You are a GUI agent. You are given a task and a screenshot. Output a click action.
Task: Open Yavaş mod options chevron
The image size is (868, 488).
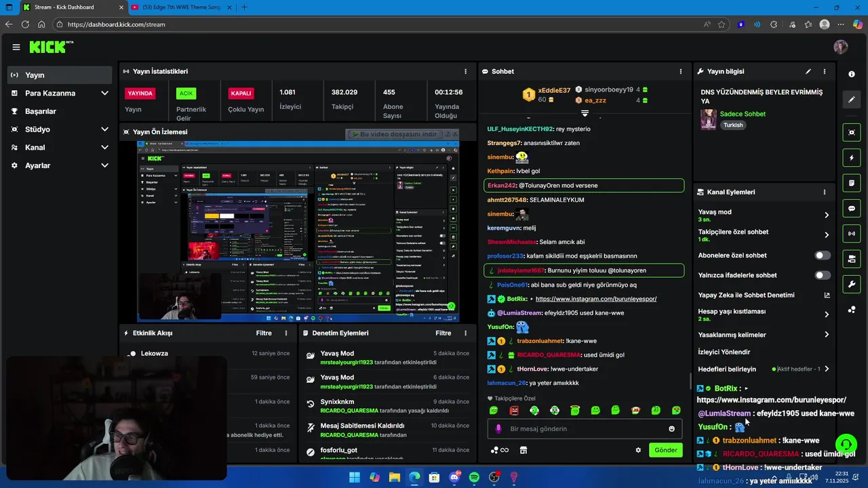tap(826, 215)
